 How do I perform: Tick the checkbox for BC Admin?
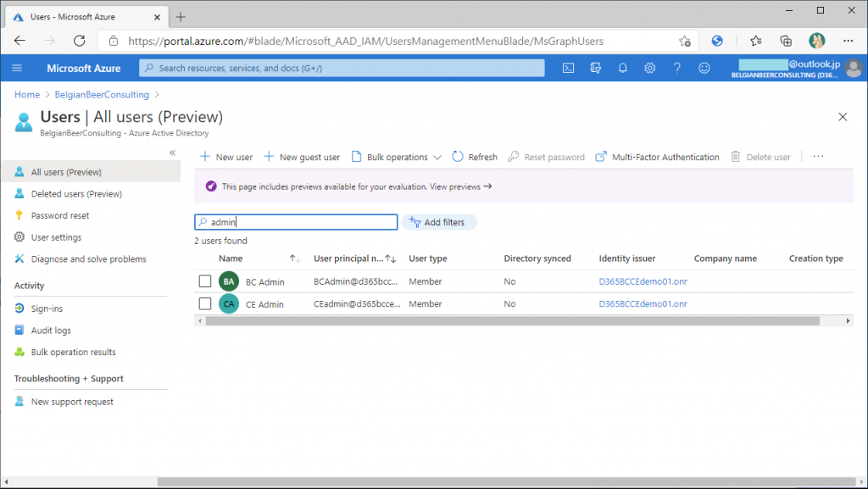pyautogui.click(x=205, y=281)
